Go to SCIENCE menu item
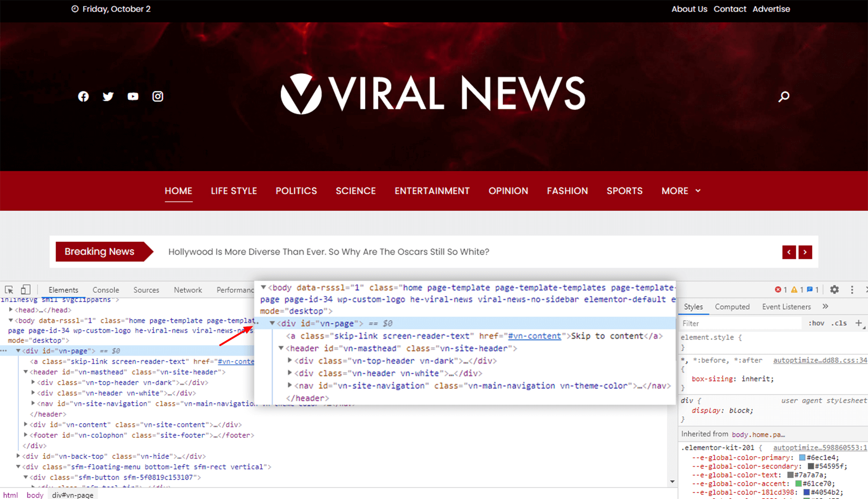This screenshot has height=499, width=868. [356, 191]
